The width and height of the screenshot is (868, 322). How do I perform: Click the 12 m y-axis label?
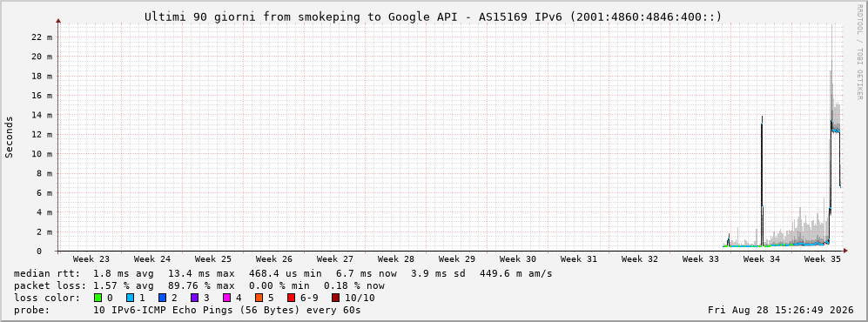tap(42, 134)
